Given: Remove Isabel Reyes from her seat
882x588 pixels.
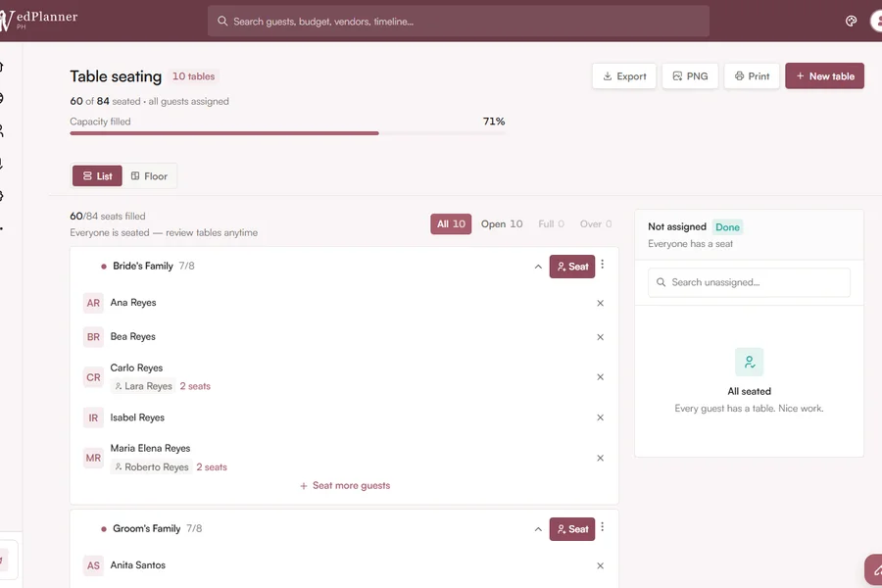Looking at the screenshot, I should 600,417.
